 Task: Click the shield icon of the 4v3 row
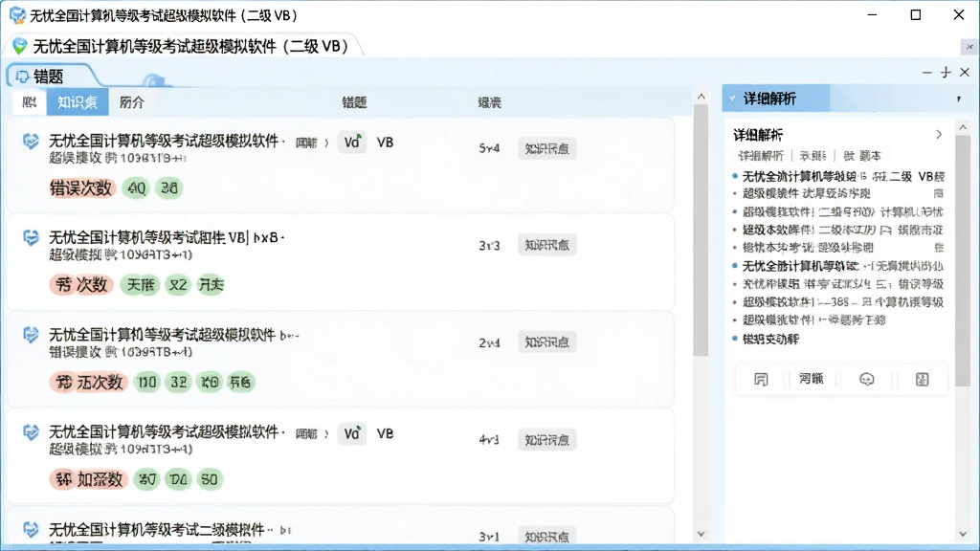(31, 432)
